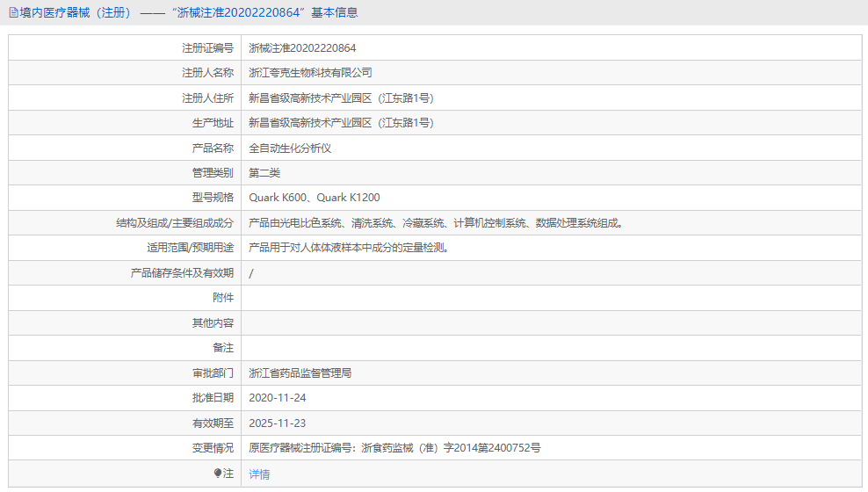The image size is (868, 492).
Task: Select product name 全自动生化分析仪
Action: 290,148
